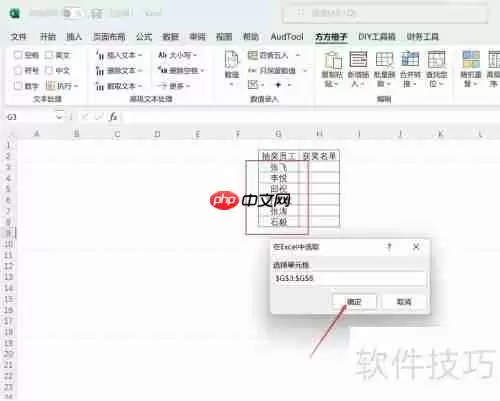Click the 插入文本 insert text icon
This screenshot has width=500, height=401.
(100, 55)
